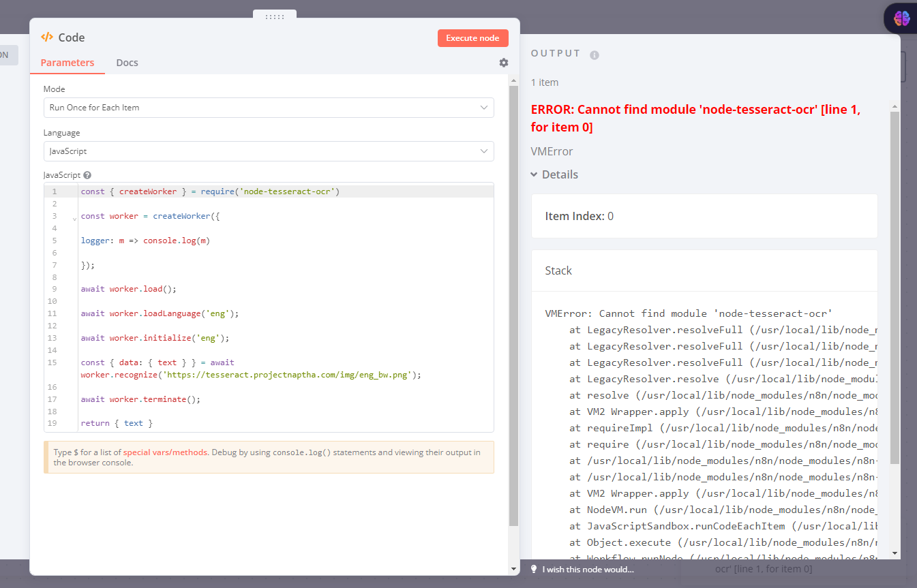
Task: Click the output panel vertical scrollbar
Action: 895,286
